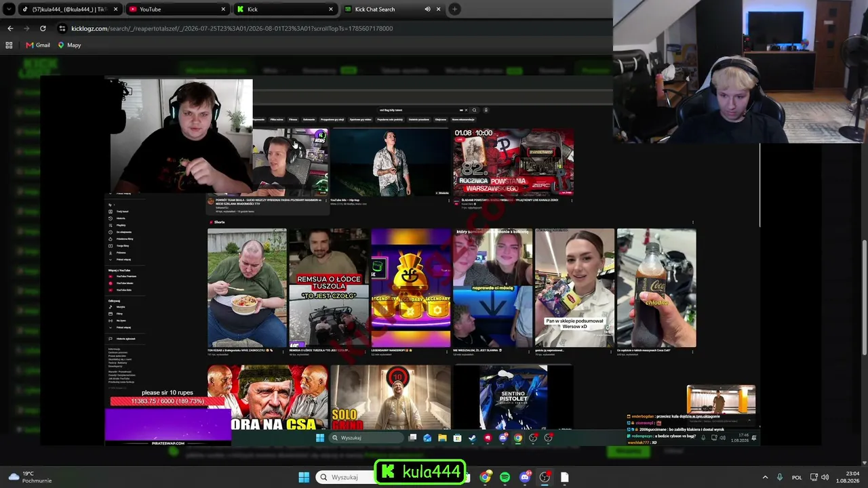Viewport: 868px width, 488px height.
Task: Open the network status tray icon
Action: click(x=814, y=477)
